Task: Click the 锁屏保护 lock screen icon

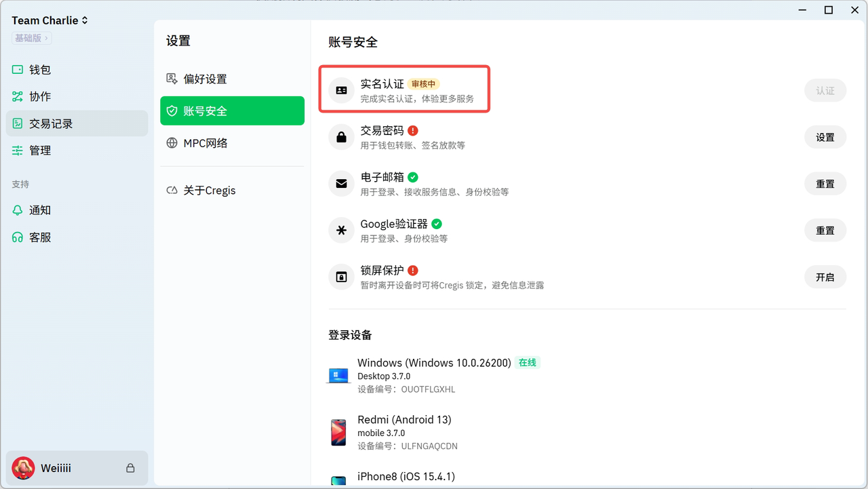Action: (x=341, y=277)
